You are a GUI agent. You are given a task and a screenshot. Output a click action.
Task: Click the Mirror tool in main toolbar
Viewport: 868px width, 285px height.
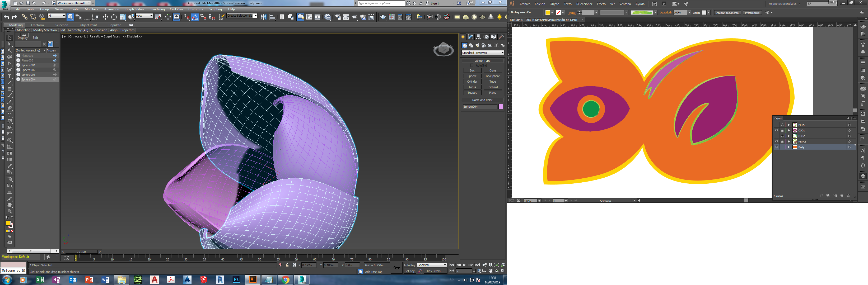click(264, 17)
